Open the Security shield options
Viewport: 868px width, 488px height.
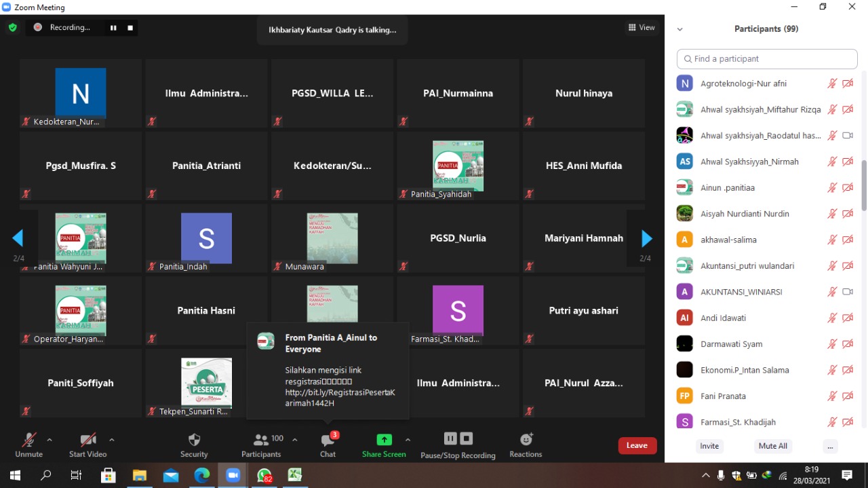click(x=194, y=445)
